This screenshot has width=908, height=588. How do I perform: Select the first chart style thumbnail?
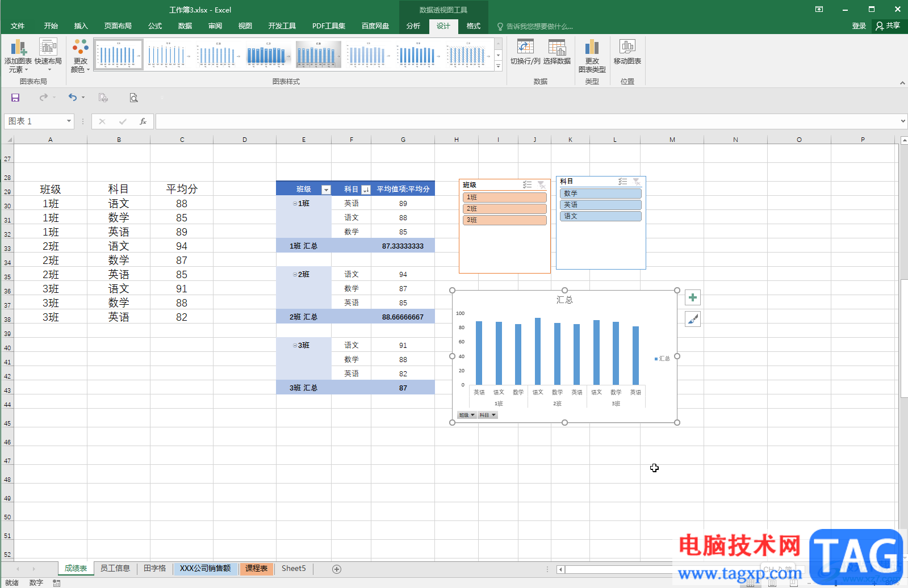point(119,54)
